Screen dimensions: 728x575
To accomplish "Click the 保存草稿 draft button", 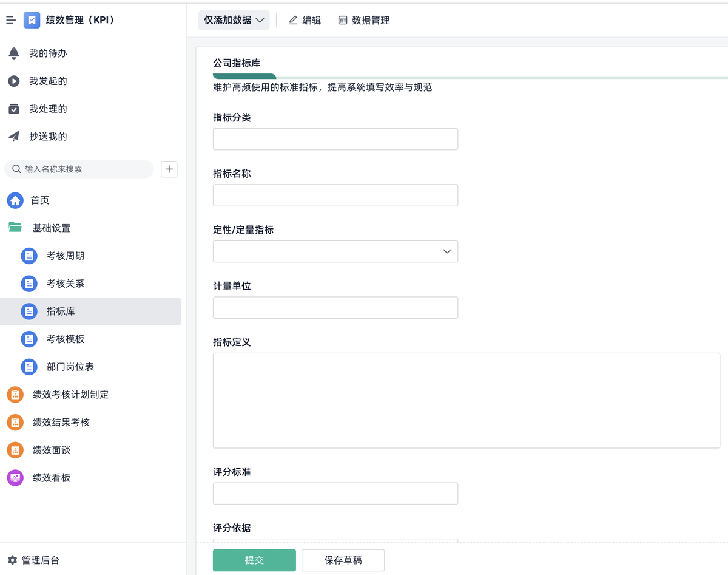I will tap(343, 560).
